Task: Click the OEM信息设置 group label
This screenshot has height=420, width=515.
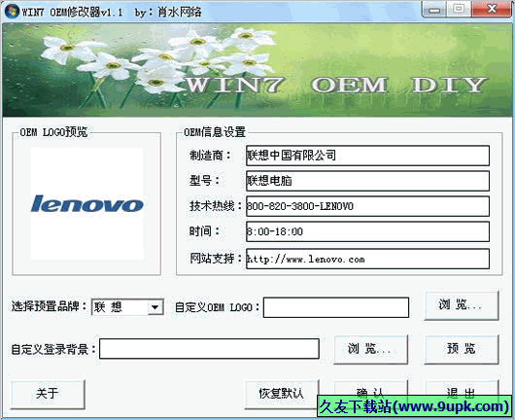Action: (215, 132)
